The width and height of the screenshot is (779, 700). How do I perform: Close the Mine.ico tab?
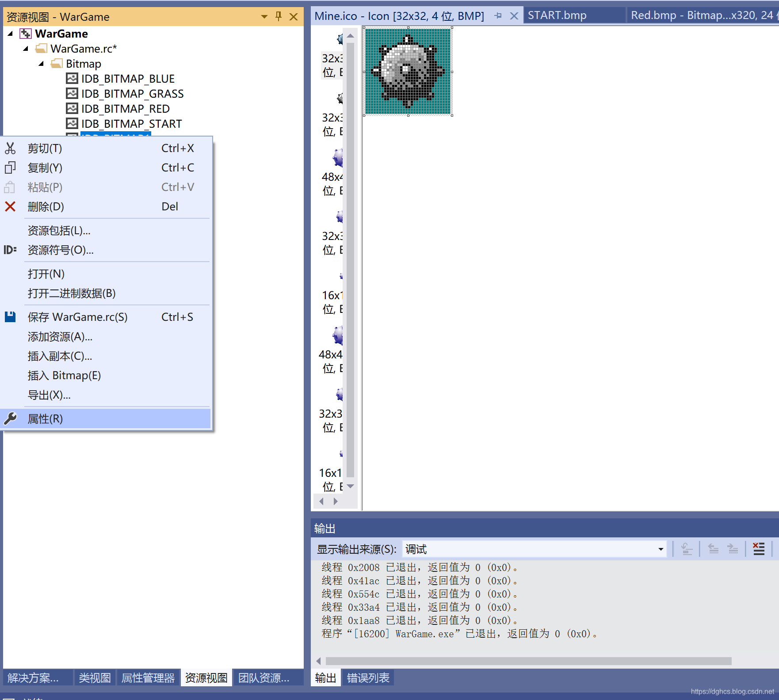(x=514, y=16)
